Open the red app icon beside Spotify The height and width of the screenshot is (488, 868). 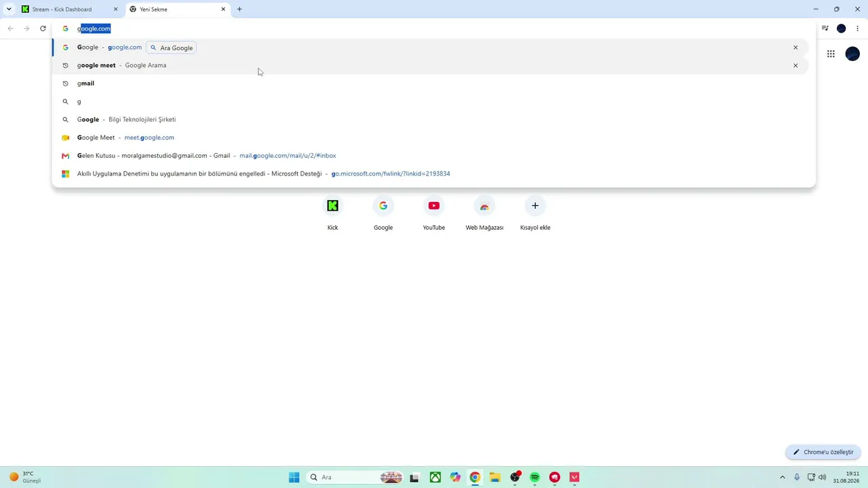(555, 477)
